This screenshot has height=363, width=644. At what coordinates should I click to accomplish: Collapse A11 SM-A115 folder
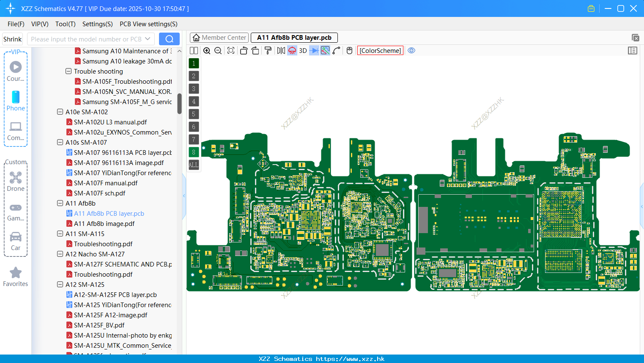pyautogui.click(x=60, y=234)
